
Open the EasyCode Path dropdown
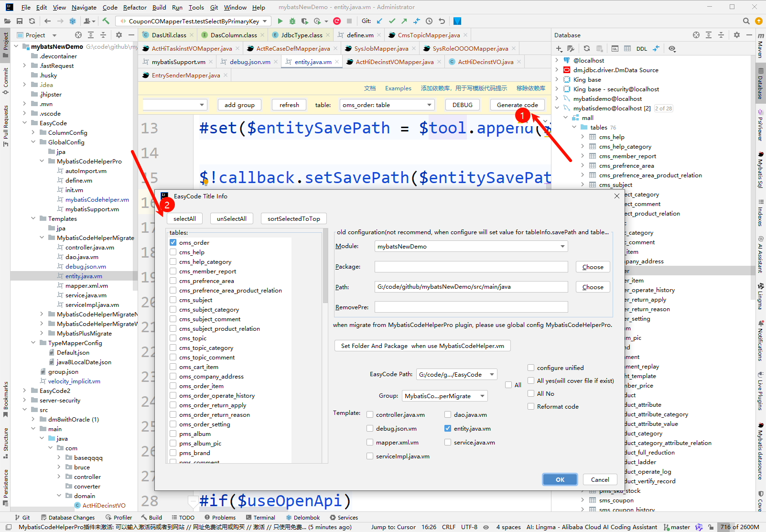(456, 374)
